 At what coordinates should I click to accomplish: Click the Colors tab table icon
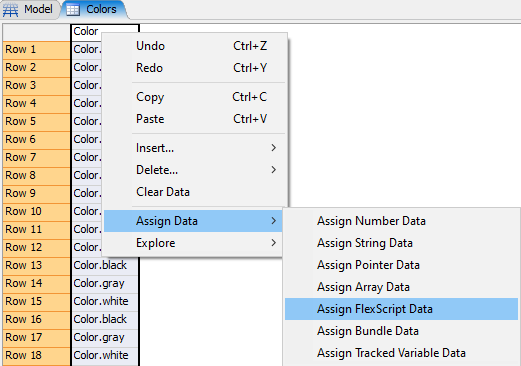(x=73, y=10)
